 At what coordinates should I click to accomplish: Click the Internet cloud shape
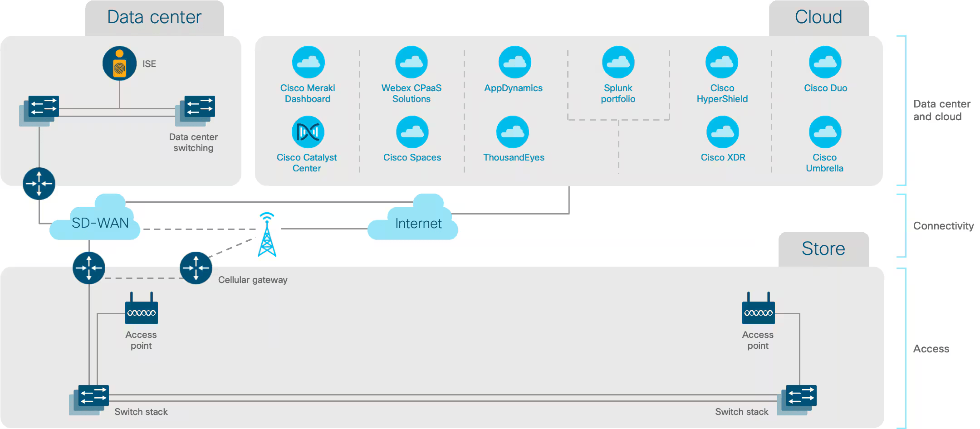413,218
